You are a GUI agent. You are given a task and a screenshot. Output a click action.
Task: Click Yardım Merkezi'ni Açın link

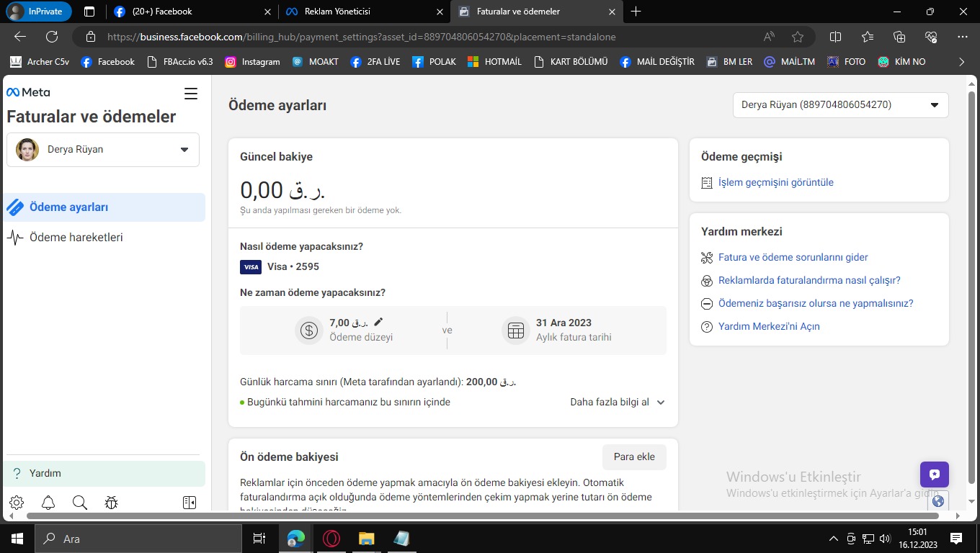769,327
